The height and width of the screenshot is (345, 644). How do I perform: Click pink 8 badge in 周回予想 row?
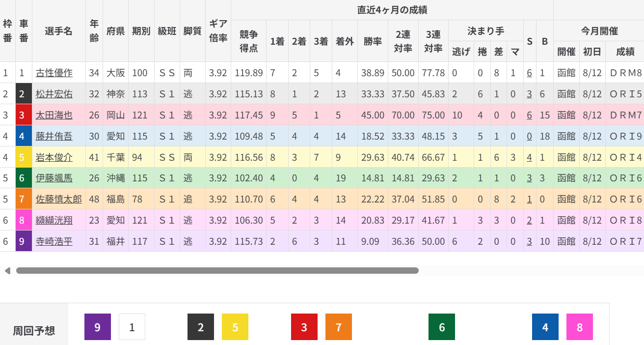580,327
